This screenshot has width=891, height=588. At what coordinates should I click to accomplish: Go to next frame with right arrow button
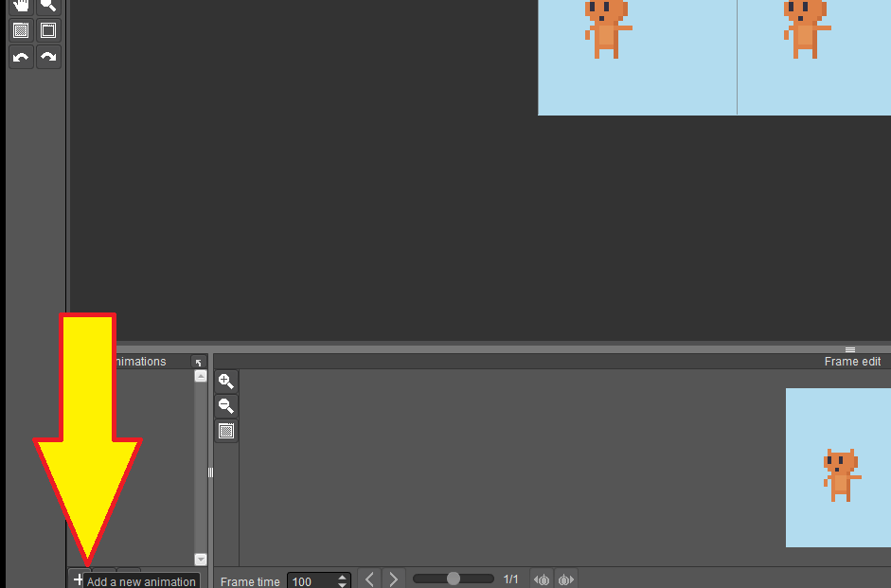[393, 578]
